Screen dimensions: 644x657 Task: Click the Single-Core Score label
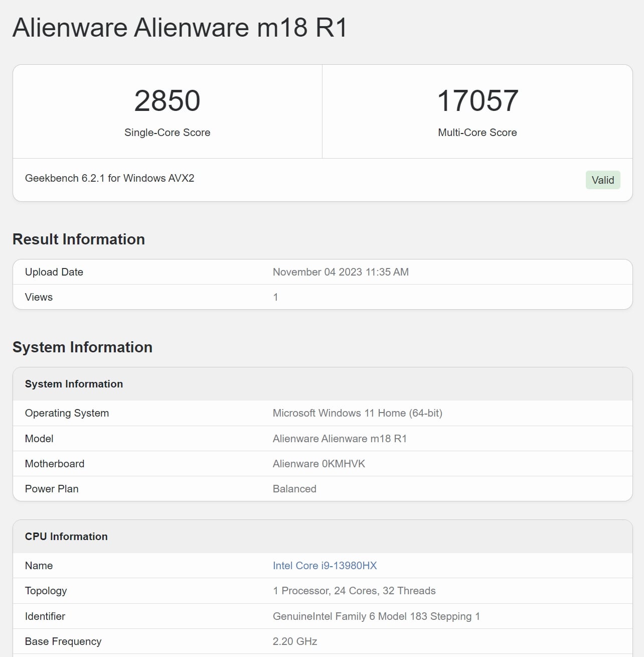(x=167, y=133)
